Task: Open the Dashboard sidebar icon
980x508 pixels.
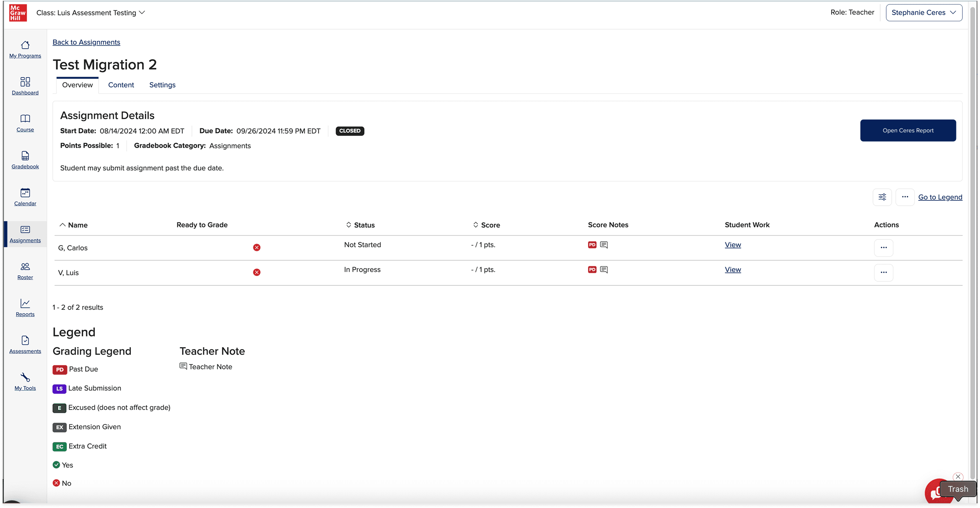Action: tap(25, 82)
